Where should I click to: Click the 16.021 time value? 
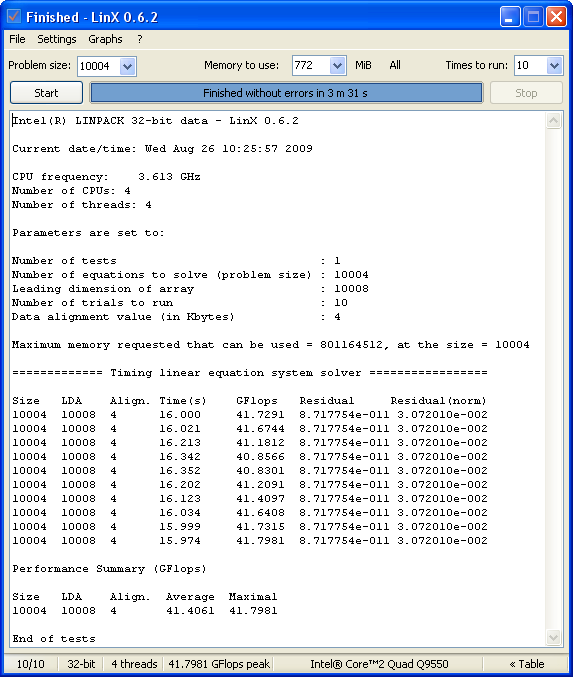coord(180,428)
